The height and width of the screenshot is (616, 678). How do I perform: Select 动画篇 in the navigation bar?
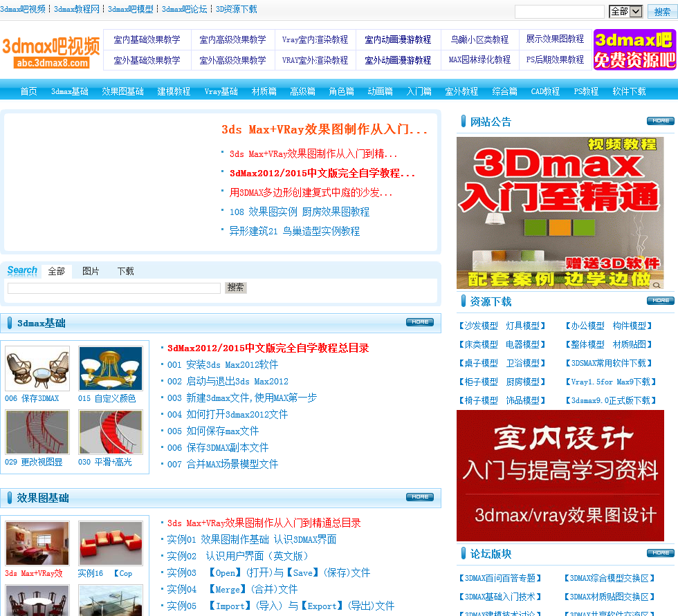(380, 91)
